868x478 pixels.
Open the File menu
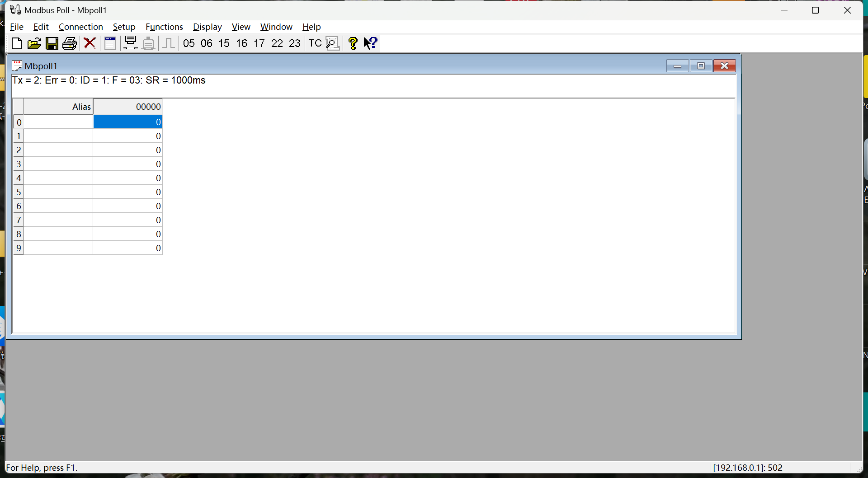point(17,27)
